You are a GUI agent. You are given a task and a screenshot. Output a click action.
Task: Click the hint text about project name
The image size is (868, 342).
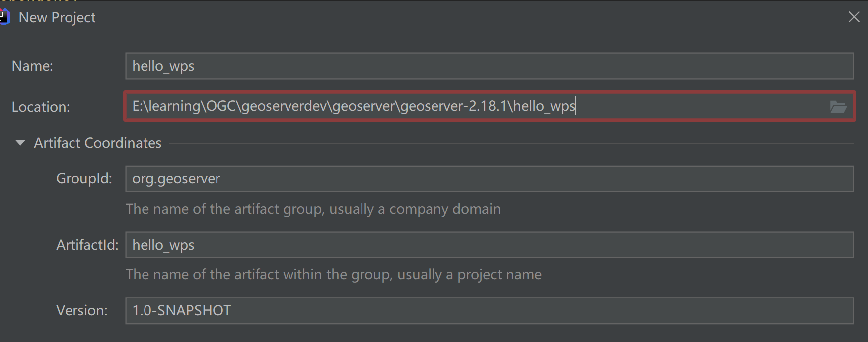coord(333,275)
